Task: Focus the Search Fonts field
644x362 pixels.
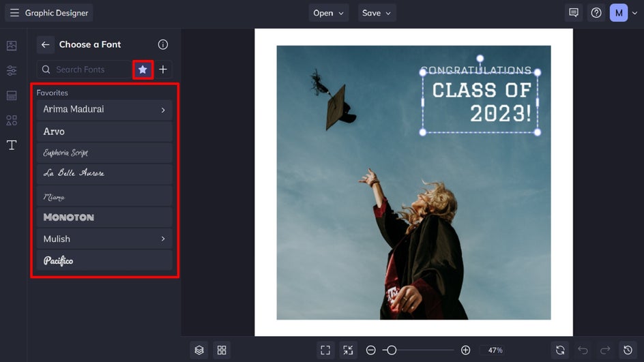Action: coord(84,70)
